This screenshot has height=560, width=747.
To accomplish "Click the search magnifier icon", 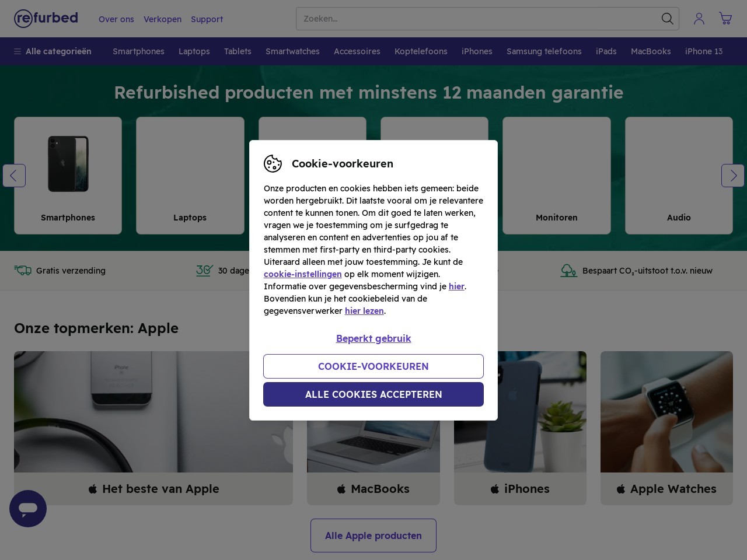I will tap(667, 19).
